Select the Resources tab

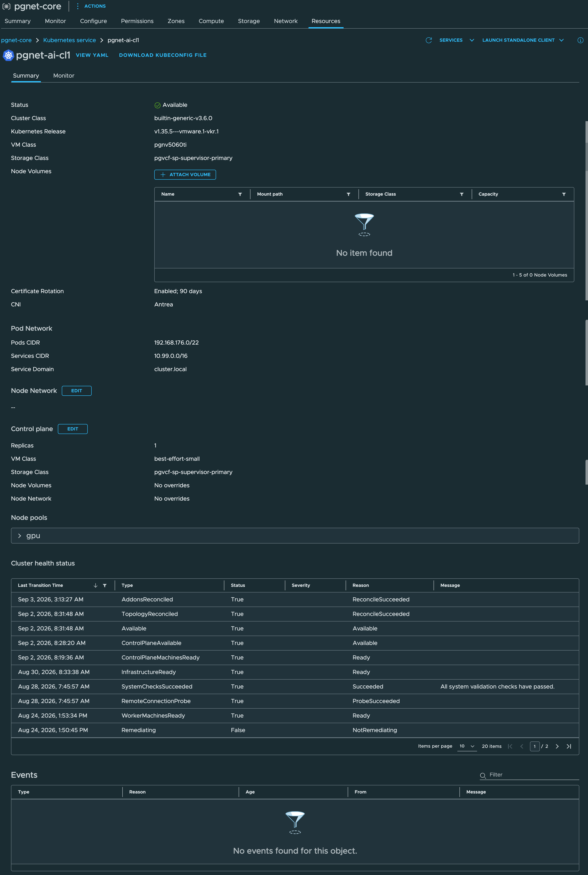coord(326,21)
